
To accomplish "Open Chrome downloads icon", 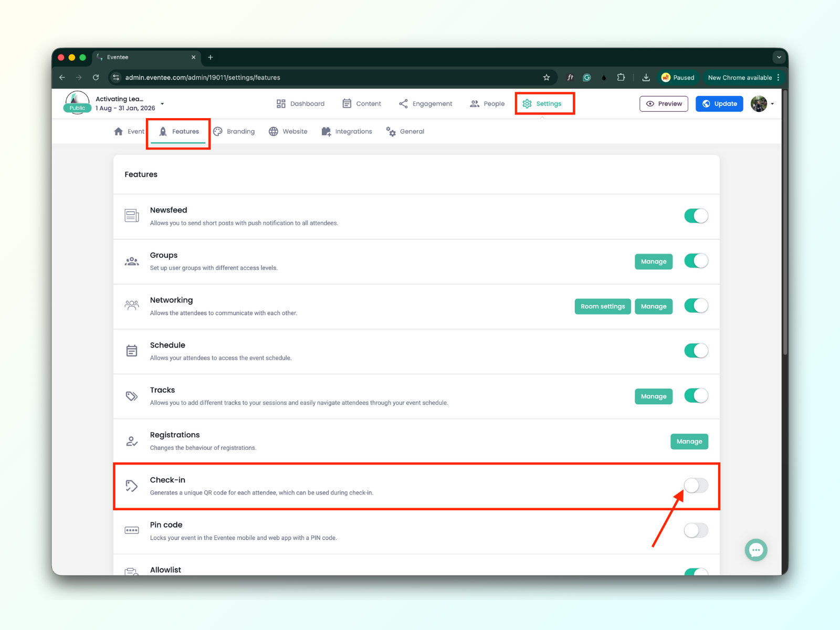I will [x=646, y=78].
